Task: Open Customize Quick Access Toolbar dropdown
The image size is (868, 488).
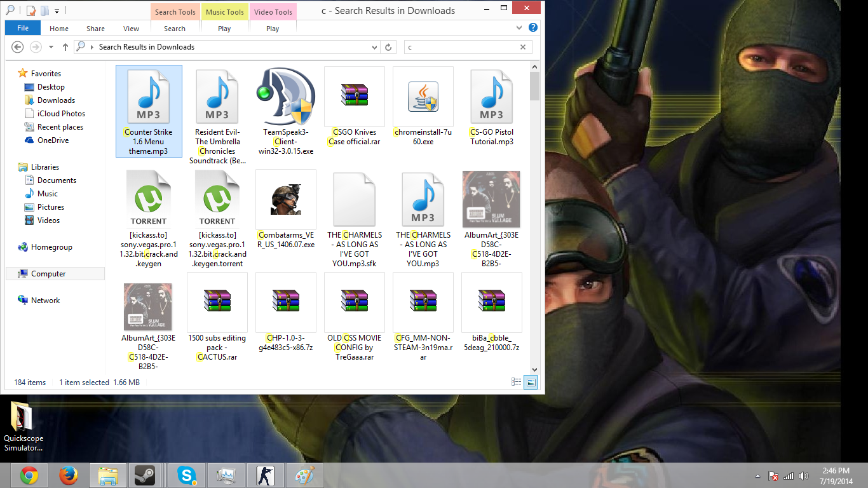Action: pos(57,11)
